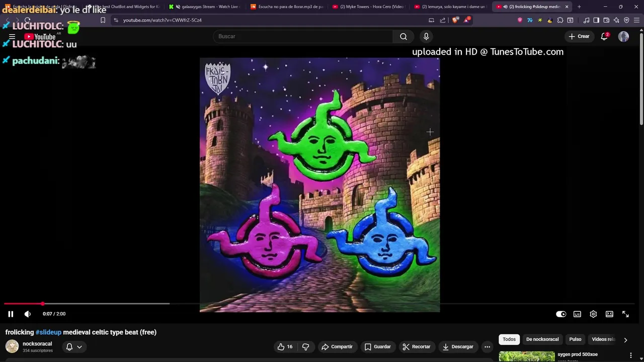This screenshot has height=362, width=644.
Task: Click the screen cast icon in address bar
Action: click(431, 20)
